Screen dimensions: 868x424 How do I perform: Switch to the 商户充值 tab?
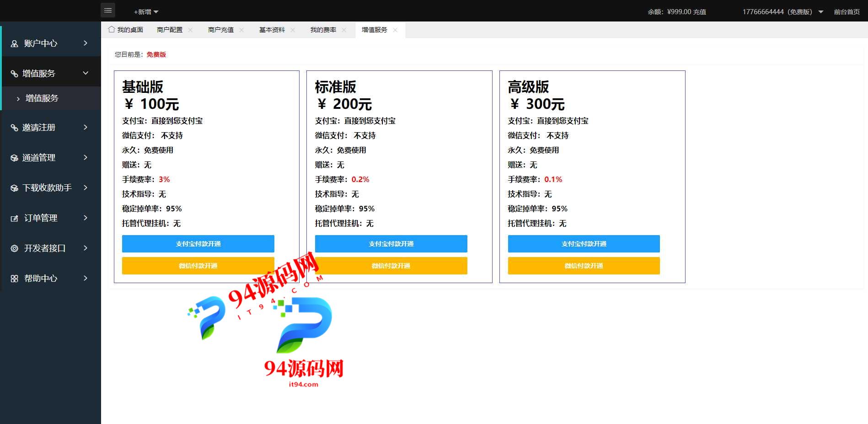pos(221,30)
